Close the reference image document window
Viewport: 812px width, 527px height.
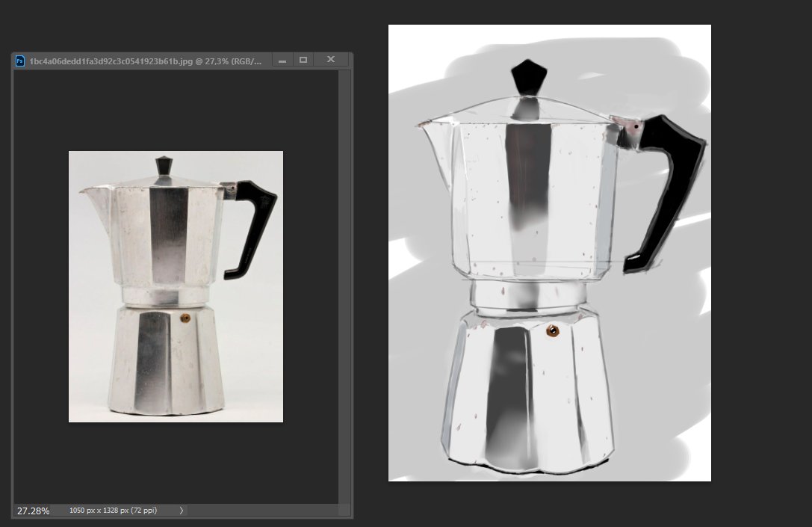331,60
